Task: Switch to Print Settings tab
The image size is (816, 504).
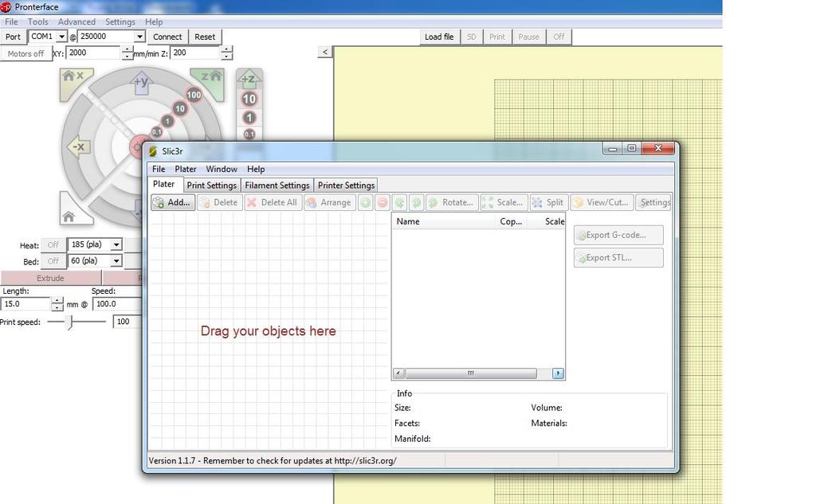Action: pos(211,186)
